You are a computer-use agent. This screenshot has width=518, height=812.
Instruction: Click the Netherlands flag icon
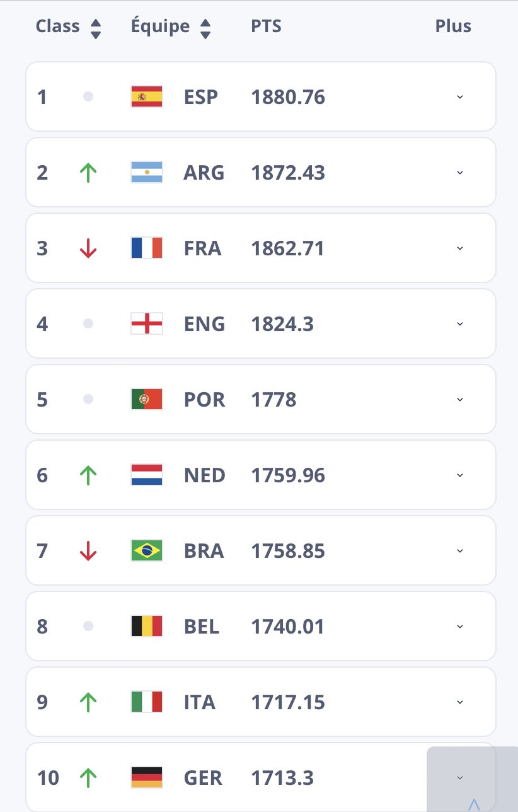coord(147,475)
